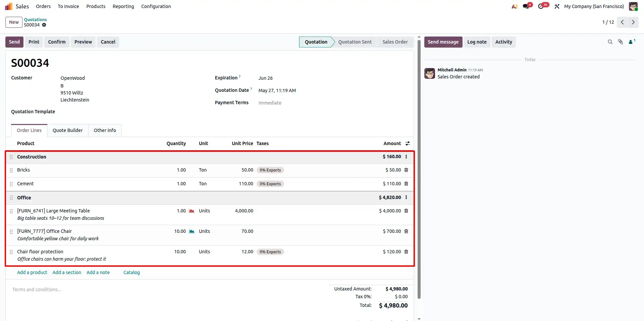Open the Sales app home icon
This screenshot has height=321, width=644.
tap(9, 6)
